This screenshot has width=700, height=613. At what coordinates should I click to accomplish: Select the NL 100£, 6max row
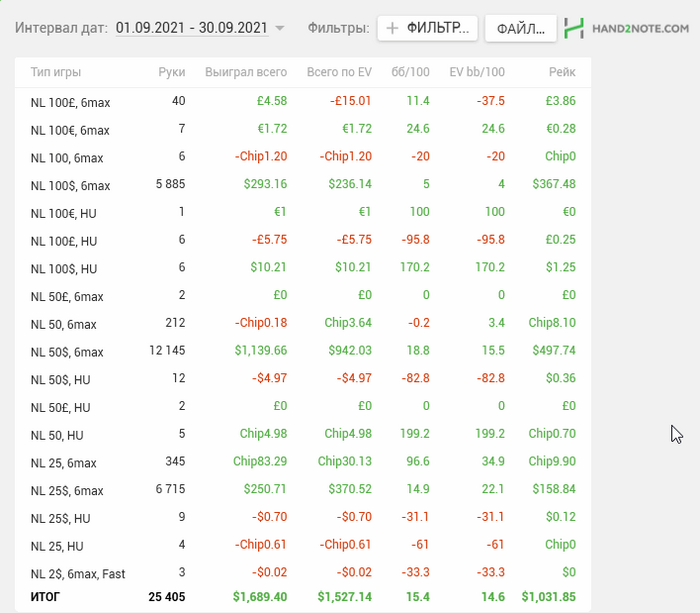click(303, 101)
